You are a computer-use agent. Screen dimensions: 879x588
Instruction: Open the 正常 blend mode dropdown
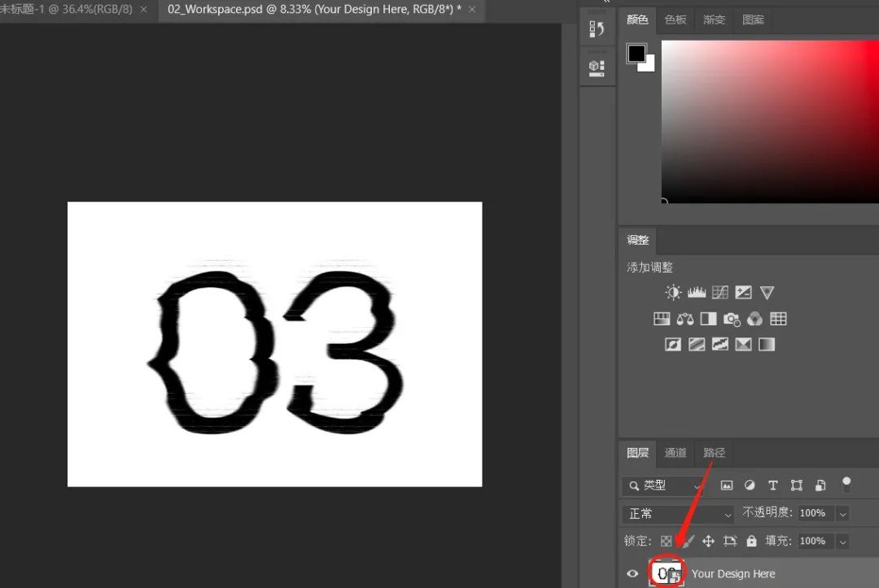(679, 514)
